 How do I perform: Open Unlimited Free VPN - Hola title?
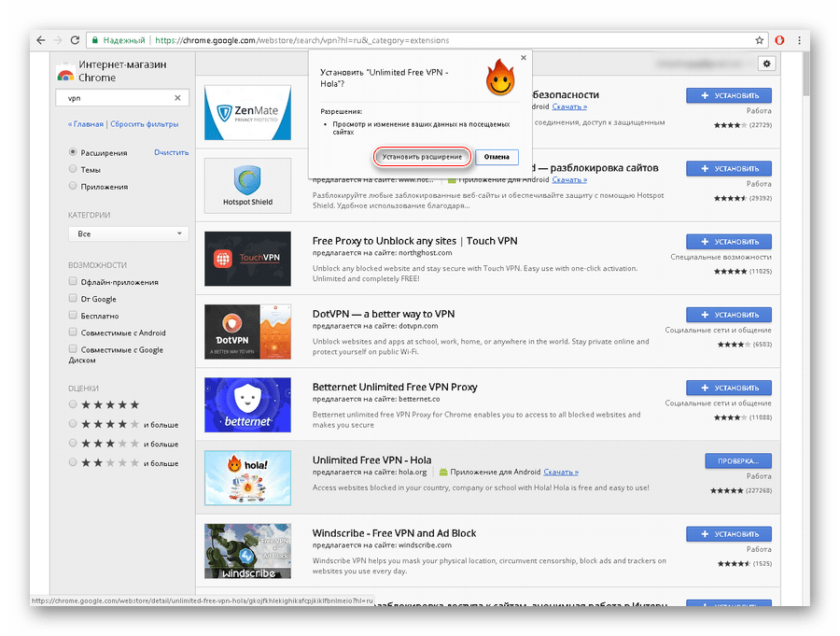(371, 459)
